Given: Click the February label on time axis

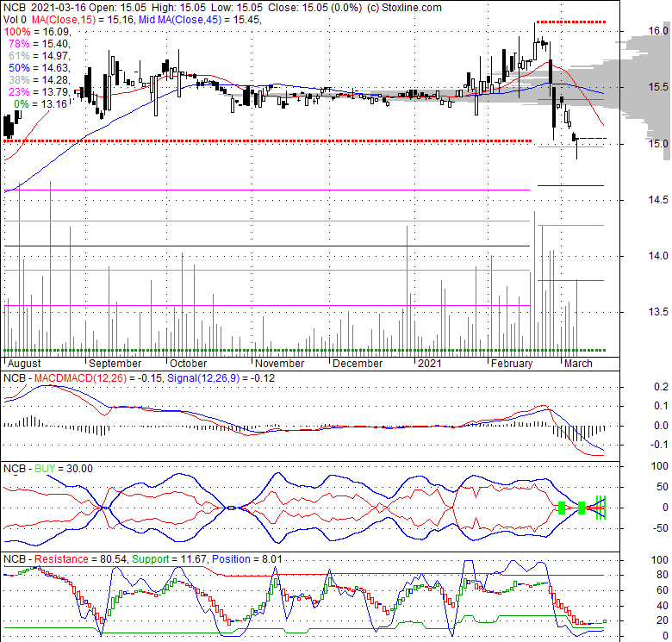Looking at the screenshot, I should click(x=512, y=364).
